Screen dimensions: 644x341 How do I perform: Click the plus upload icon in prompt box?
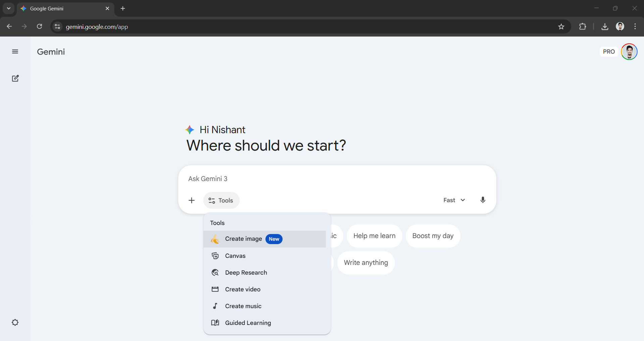pyautogui.click(x=192, y=201)
